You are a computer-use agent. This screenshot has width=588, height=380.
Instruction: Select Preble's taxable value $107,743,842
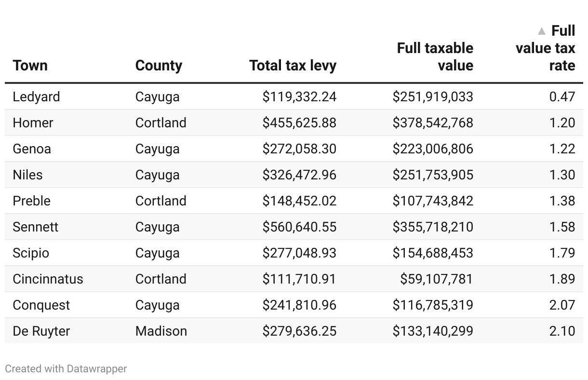click(x=433, y=201)
